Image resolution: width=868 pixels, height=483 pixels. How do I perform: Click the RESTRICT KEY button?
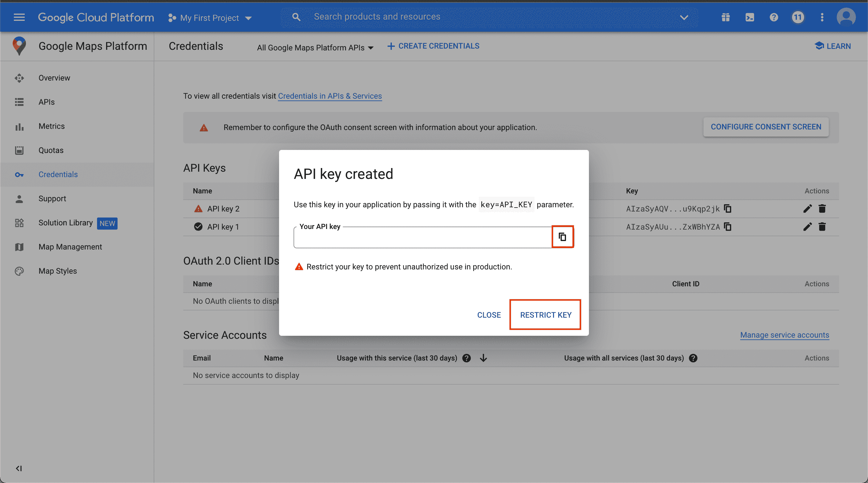(546, 315)
